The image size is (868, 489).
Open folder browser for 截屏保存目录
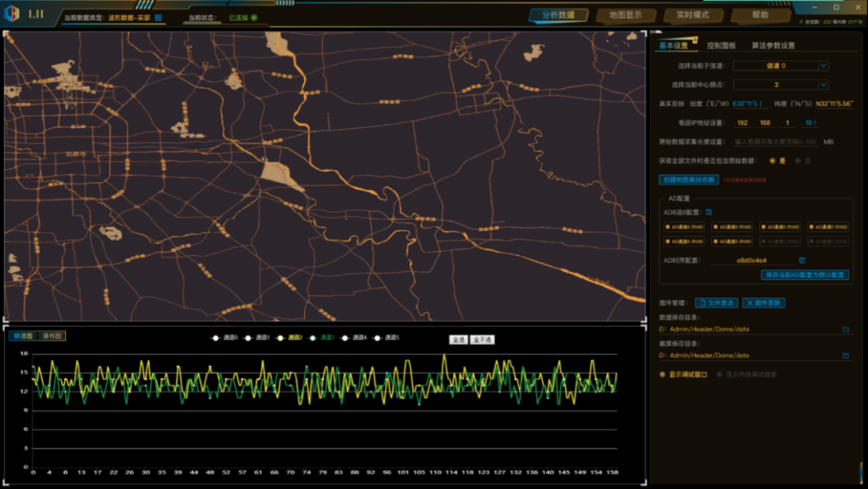tap(845, 355)
